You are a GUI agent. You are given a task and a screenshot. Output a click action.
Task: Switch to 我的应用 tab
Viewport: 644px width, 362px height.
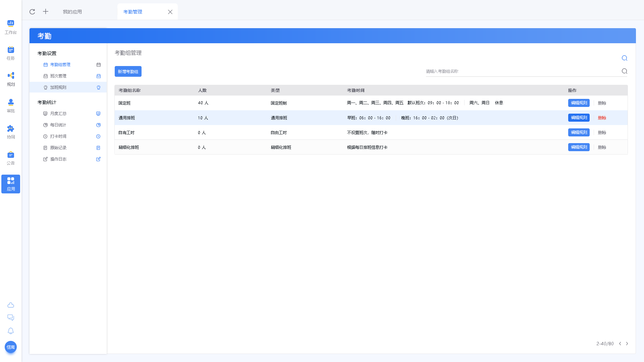[x=72, y=12]
